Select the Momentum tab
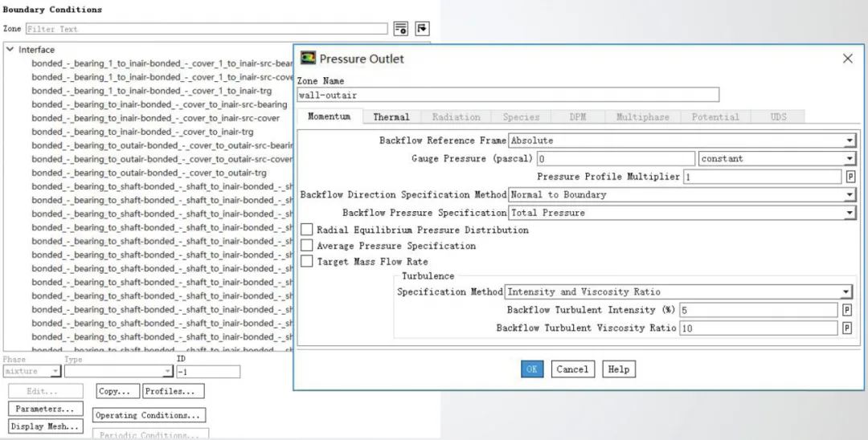The image size is (868, 440). pyautogui.click(x=329, y=117)
